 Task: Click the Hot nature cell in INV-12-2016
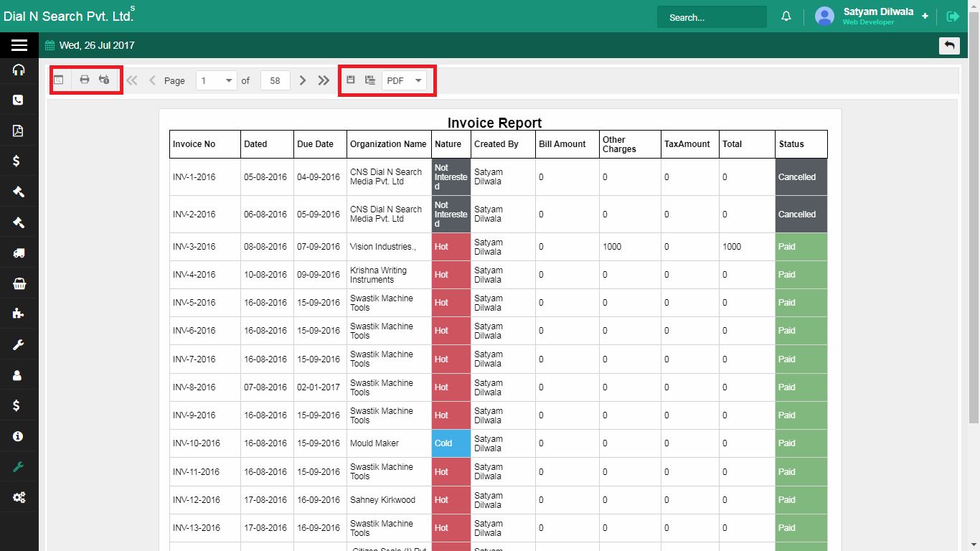pyautogui.click(x=451, y=500)
